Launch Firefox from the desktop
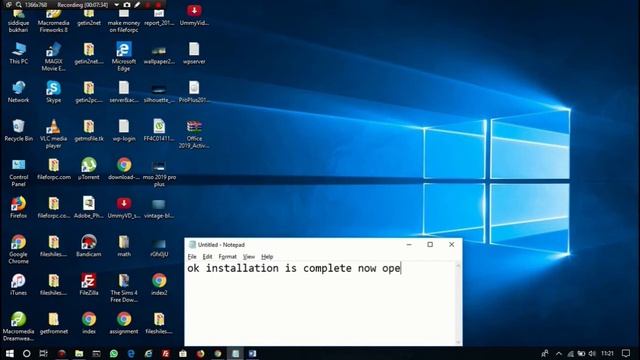This screenshot has width=640, height=360. click(x=19, y=207)
